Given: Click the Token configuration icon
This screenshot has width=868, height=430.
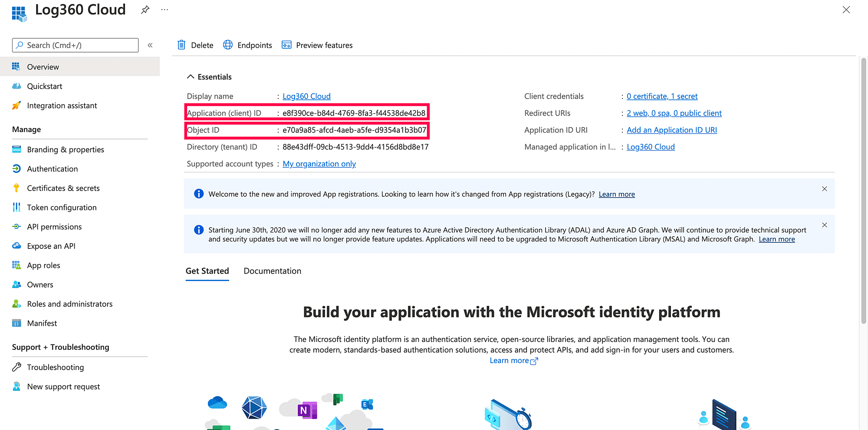Looking at the screenshot, I should [x=16, y=207].
